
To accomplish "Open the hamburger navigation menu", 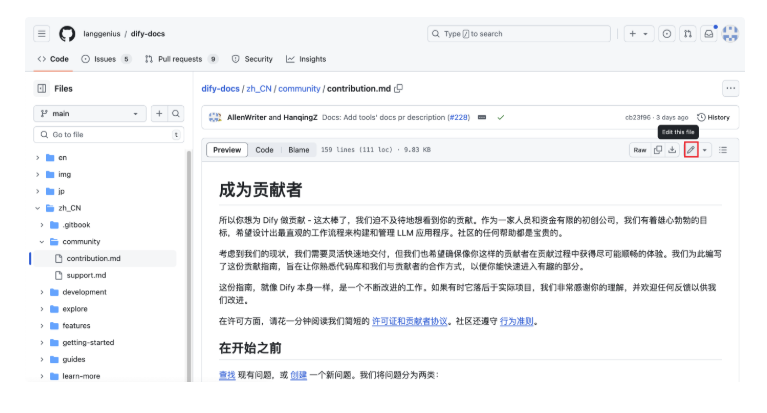I will (42, 34).
